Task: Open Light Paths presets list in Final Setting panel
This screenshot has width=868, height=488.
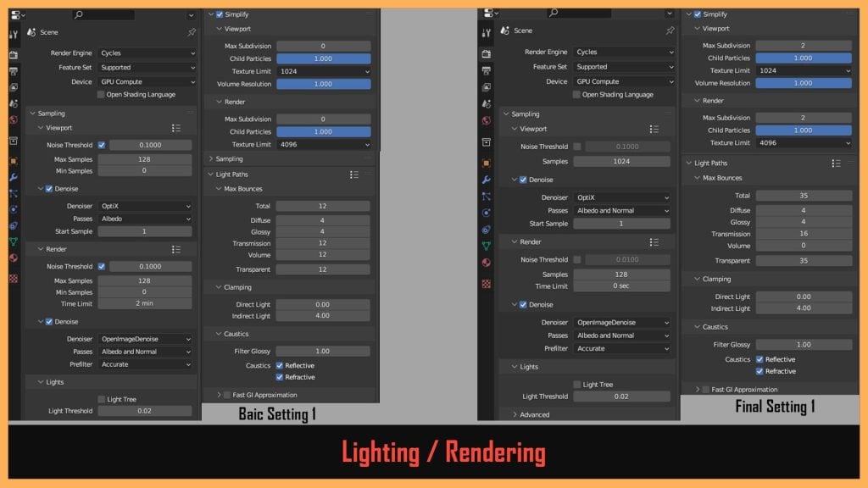Action: pyautogui.click(x=836, y=164)
